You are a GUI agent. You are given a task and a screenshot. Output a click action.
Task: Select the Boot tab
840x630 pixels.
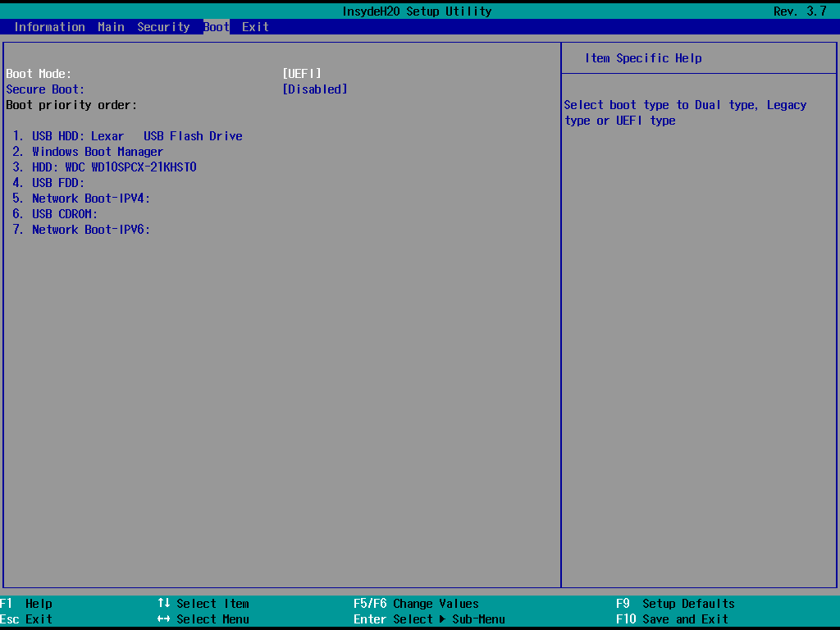pyautogui.click(x=217, y=27)
